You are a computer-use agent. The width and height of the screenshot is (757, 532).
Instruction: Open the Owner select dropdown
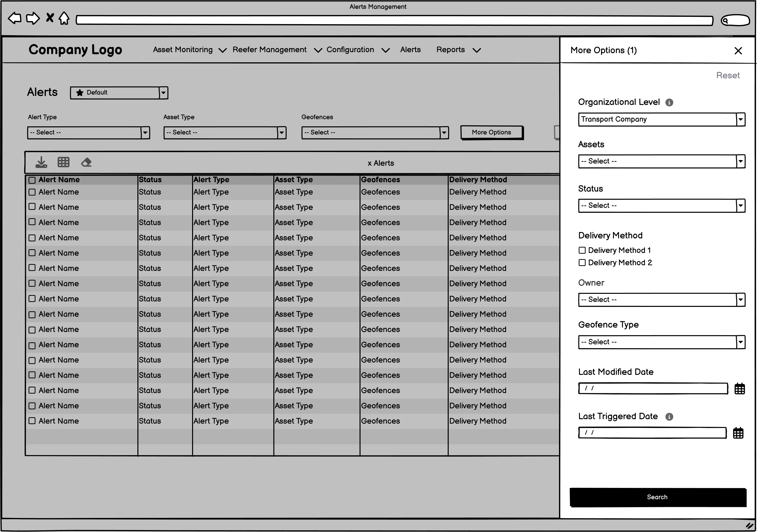pos(661,300)
